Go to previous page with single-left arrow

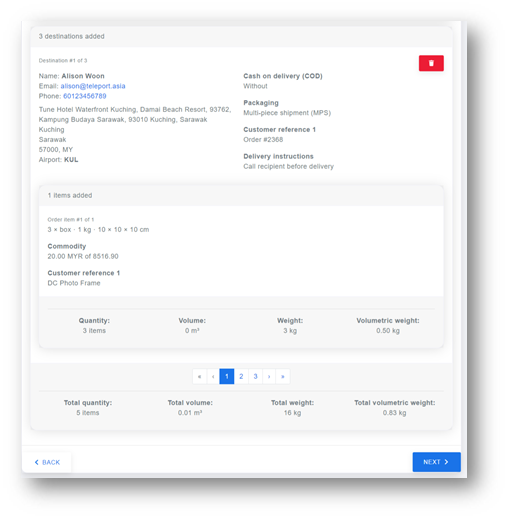pos(213,376)
